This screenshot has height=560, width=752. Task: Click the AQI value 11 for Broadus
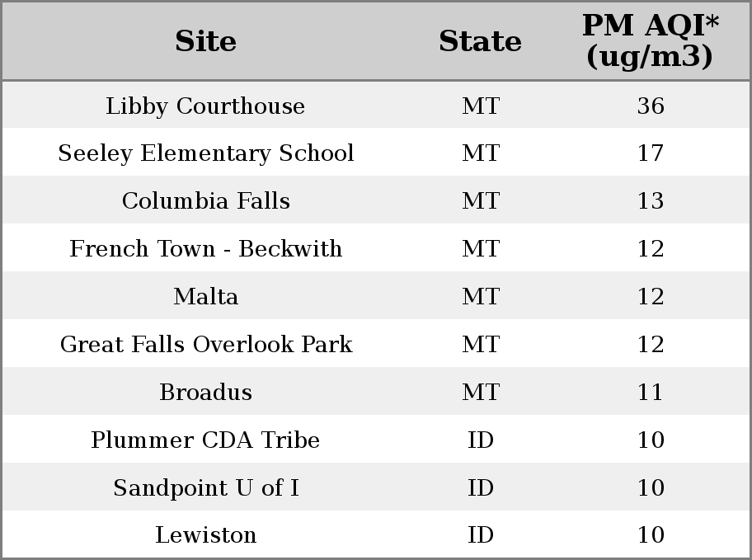(651, 393)
